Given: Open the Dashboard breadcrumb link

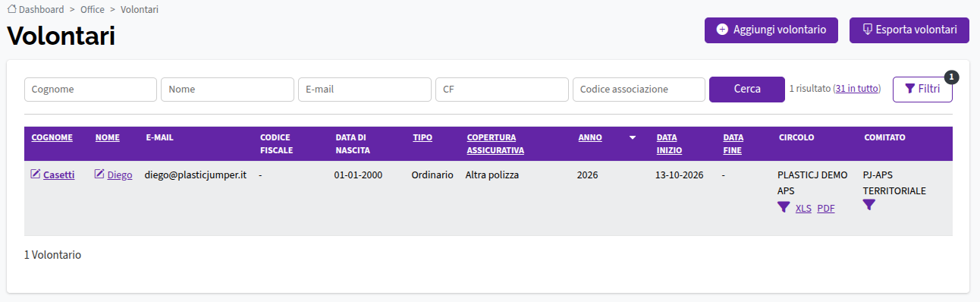Looking at the screenshot, I should pos(41,9).
